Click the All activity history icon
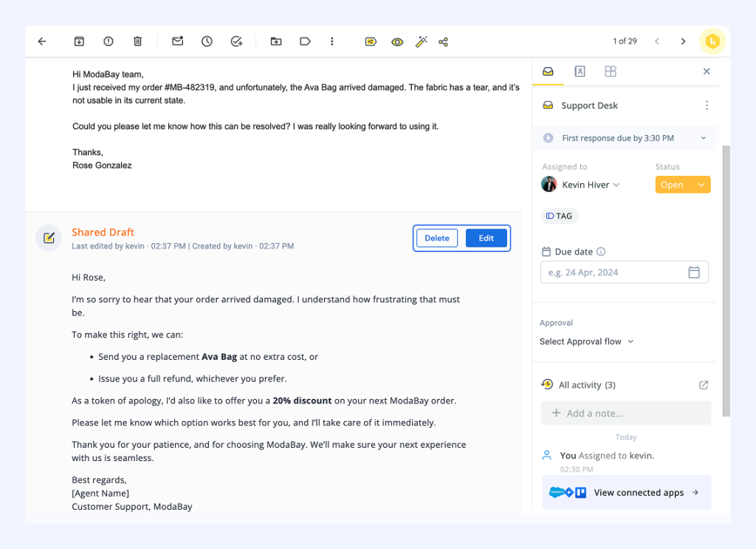 pyautogui.click(x=547, y=384)
